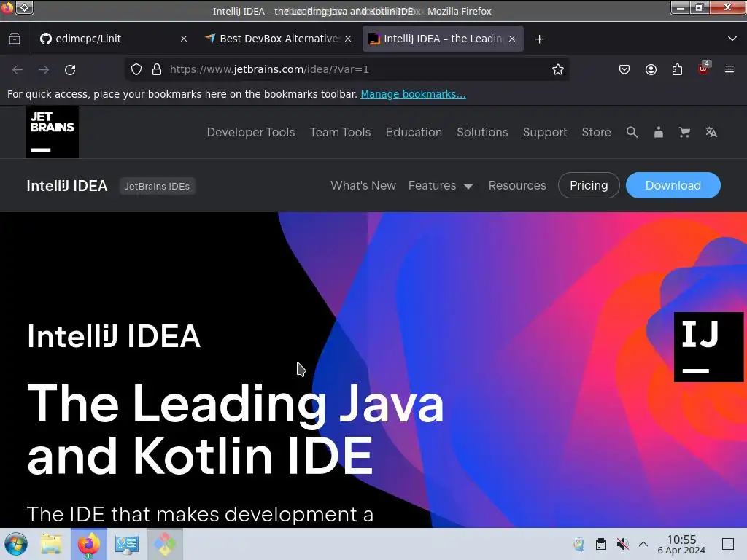Click the blue Download button

tap(673, 185)
